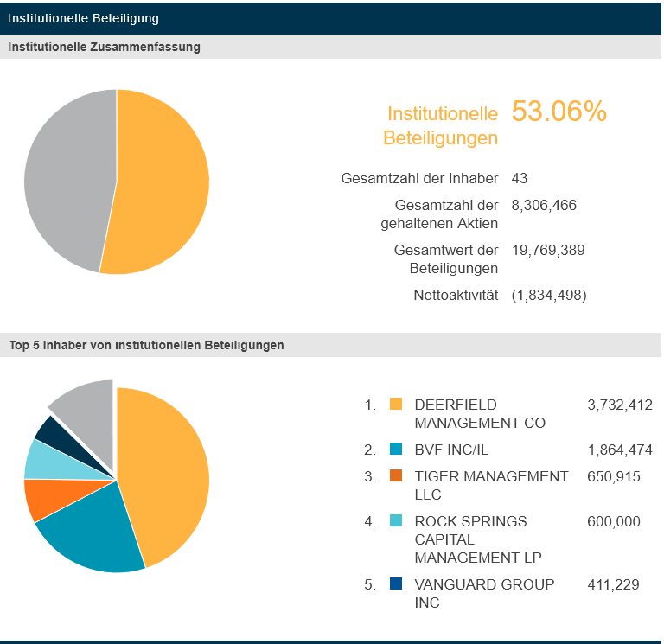Image resolution: width=664 pixels, height=644 pixels.
Task: Click Rock Springs light blue legend swatch
Action: coord(395,520)
